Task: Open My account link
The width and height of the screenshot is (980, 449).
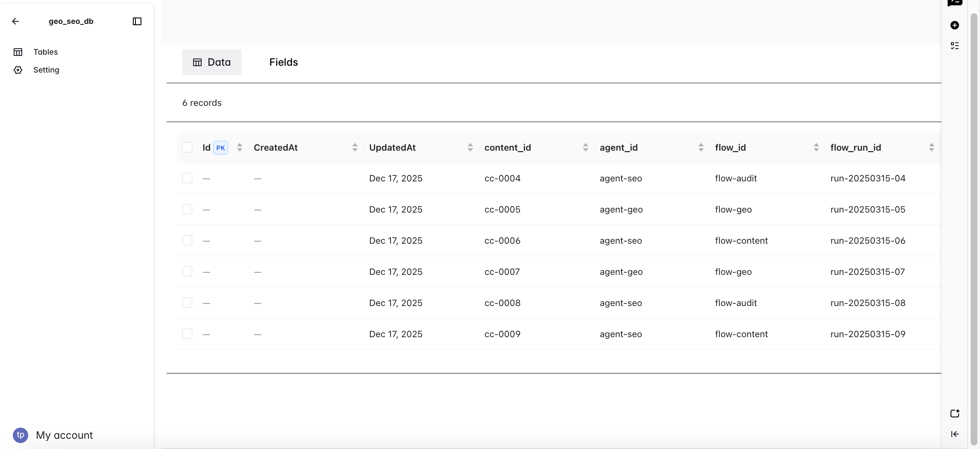Action: pyautogui.click(x=64, y=435)
